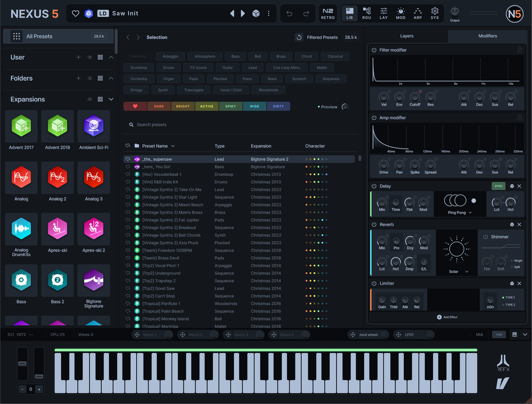Filter presets by the Arpeggio category
Screen dimensions: 532x404
(170, 57)
